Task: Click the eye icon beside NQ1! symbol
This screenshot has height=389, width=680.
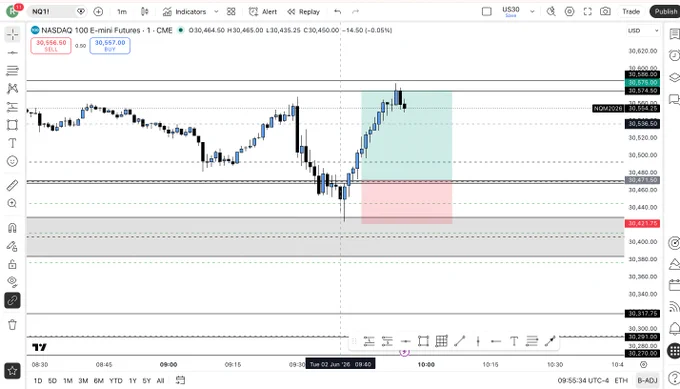Action: pyautogui.click(x=81, y=12)
